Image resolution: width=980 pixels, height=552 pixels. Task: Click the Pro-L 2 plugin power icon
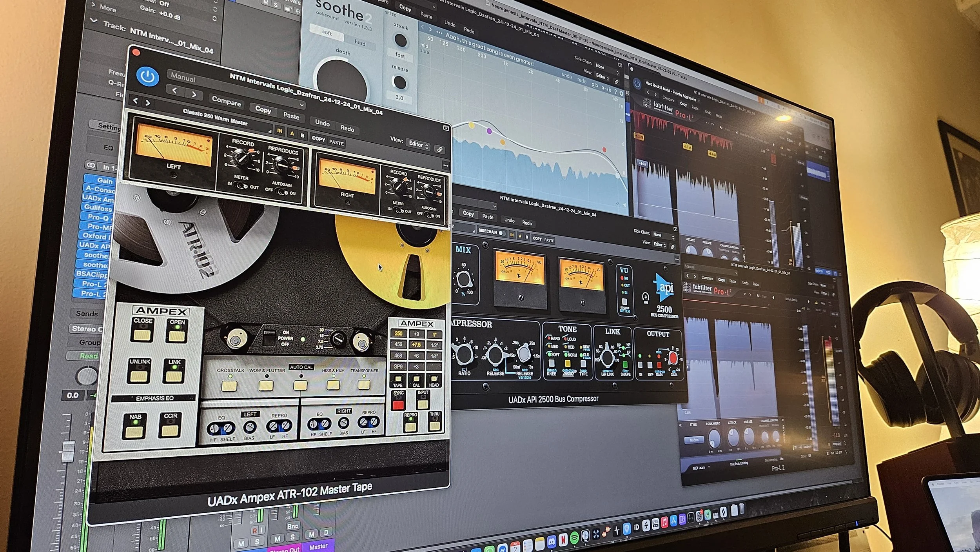coord(637,84)
